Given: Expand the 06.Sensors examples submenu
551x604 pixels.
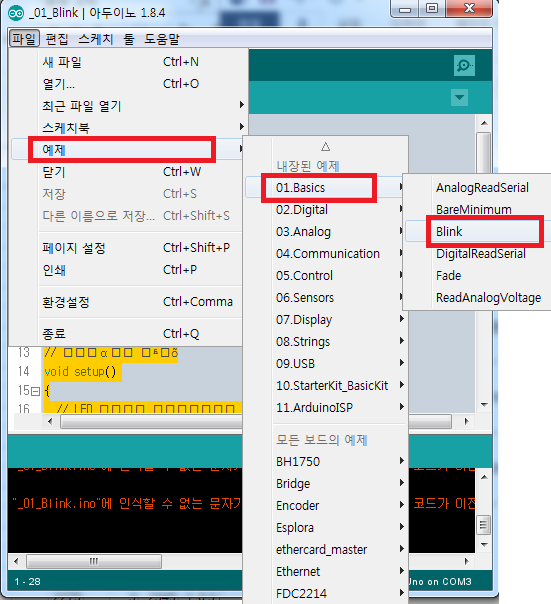Looking at the screenshot, I should coord(326,297).
